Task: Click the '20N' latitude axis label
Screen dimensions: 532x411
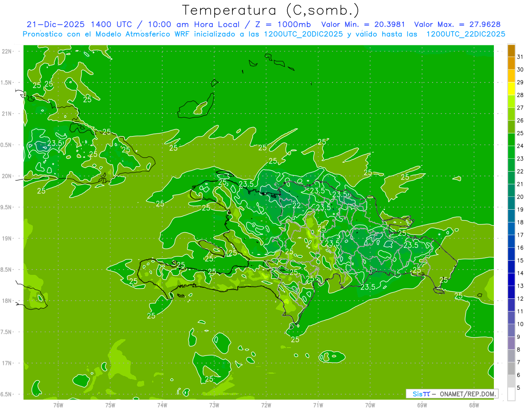Action: click(x=7, y=176)
